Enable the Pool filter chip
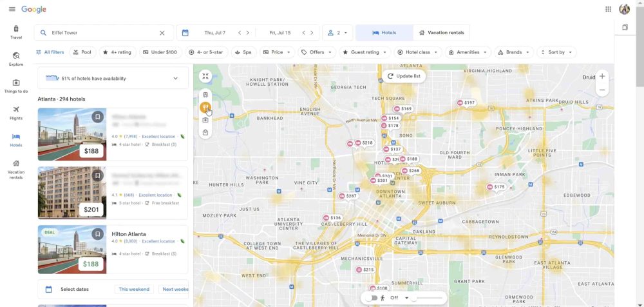Screen dimensions: 644x307 (x=82, y=52)
